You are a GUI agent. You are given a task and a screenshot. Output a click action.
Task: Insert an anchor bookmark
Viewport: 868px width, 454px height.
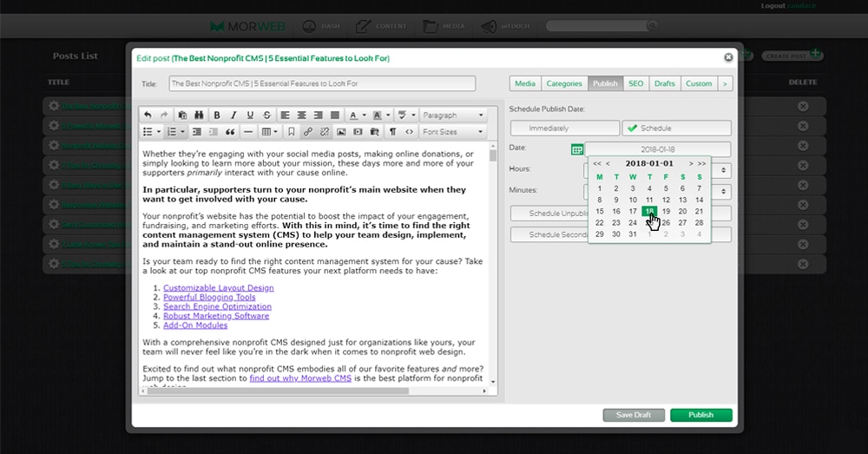(x=291, y=132)
